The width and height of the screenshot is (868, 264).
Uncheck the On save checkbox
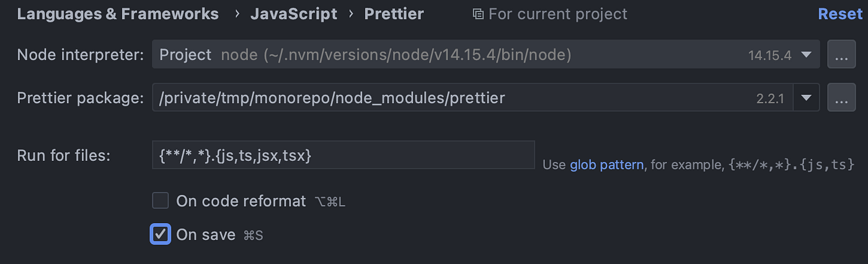[161, 234]
